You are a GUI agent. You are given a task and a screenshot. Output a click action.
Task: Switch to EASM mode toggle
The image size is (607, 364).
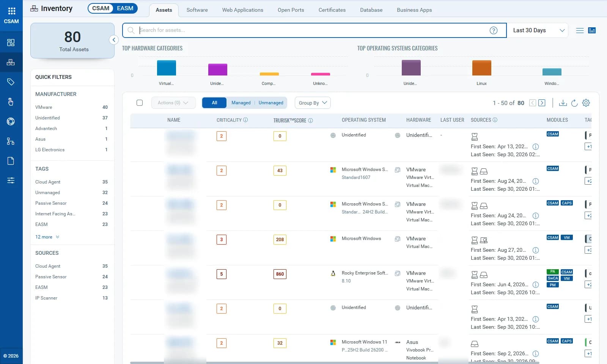[125, 8]
